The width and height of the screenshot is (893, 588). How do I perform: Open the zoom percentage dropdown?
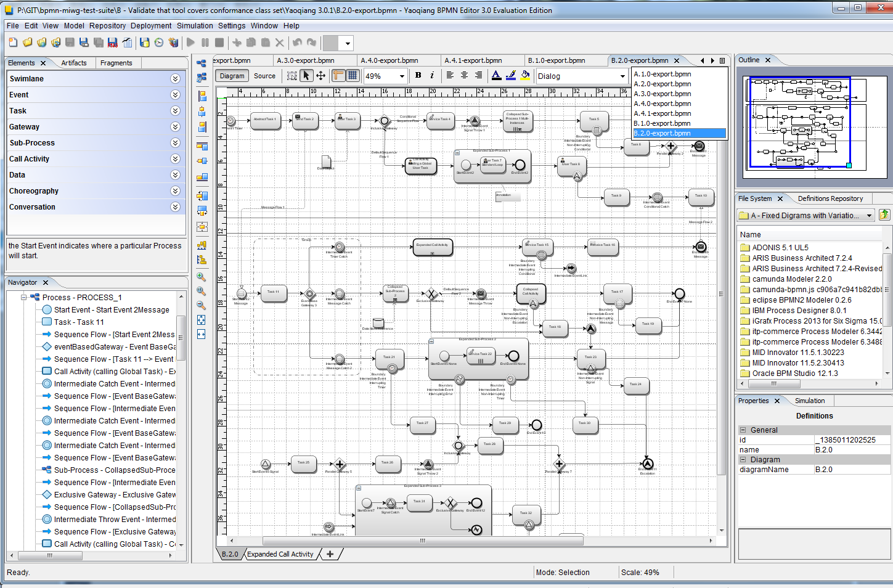pyautogui.click(x=402, y=76)
